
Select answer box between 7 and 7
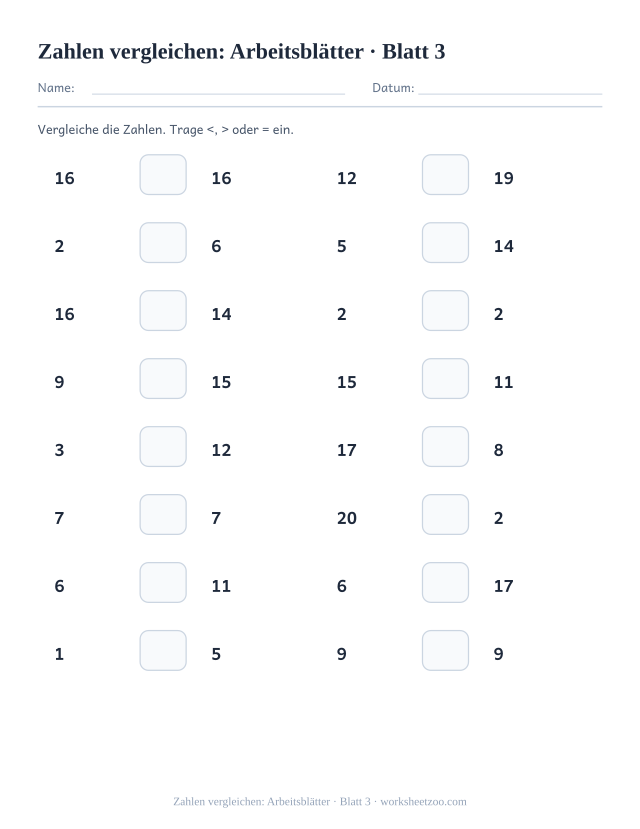pyautogui.click(x=163, y=514)
